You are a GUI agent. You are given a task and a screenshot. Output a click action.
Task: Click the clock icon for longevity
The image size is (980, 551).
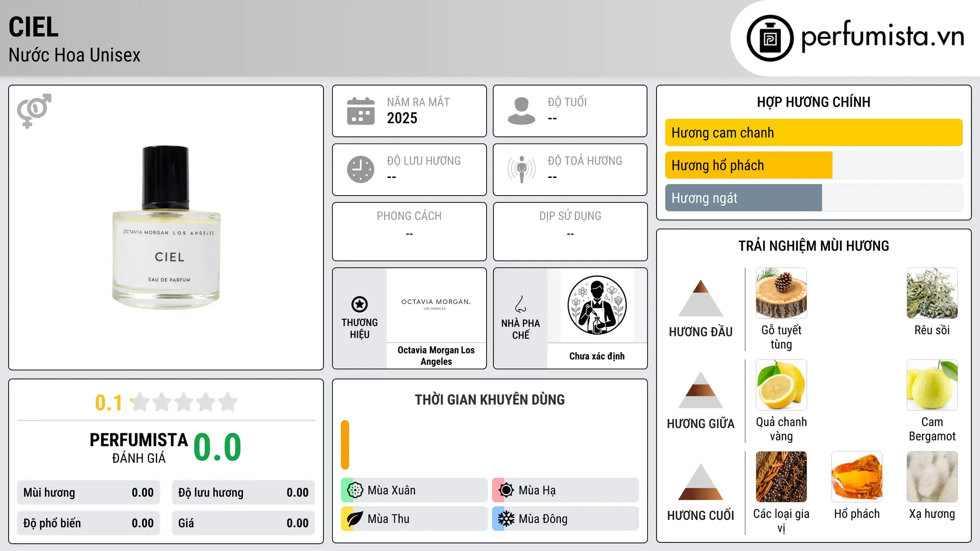pyautogui.click(x=361, y=169)
